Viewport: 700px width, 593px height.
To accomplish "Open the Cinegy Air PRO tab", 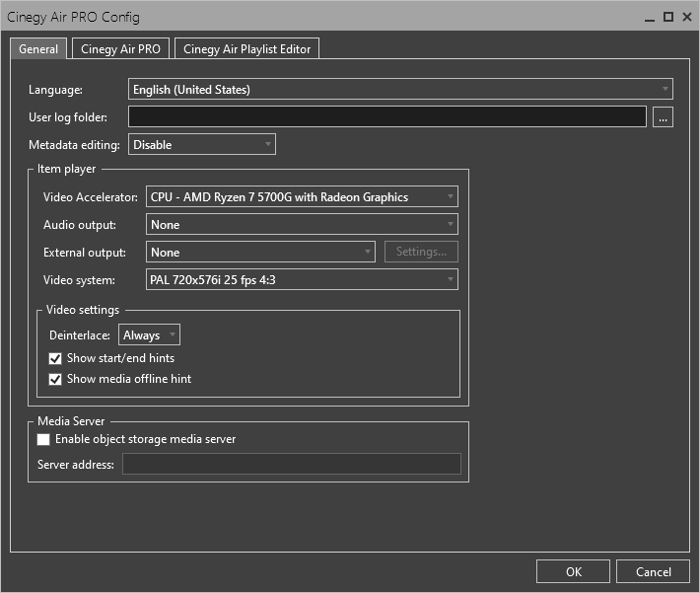I will (x=120, y=48).
